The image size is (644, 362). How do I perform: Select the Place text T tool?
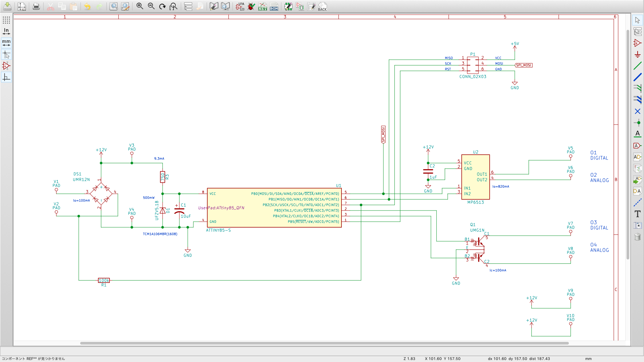pyautogui.click(x=637, y=214)
